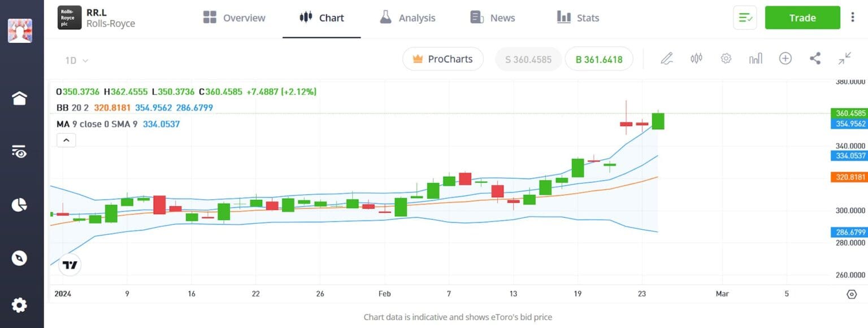
Task: Open the Watchlist eye icon in sidebar
Action: [19, 152]
